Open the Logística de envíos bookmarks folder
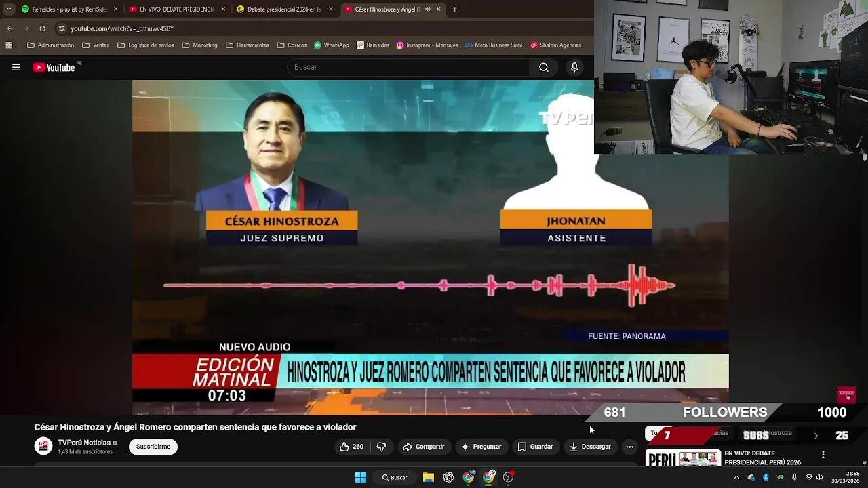The image size is (868, 488). 145,45
